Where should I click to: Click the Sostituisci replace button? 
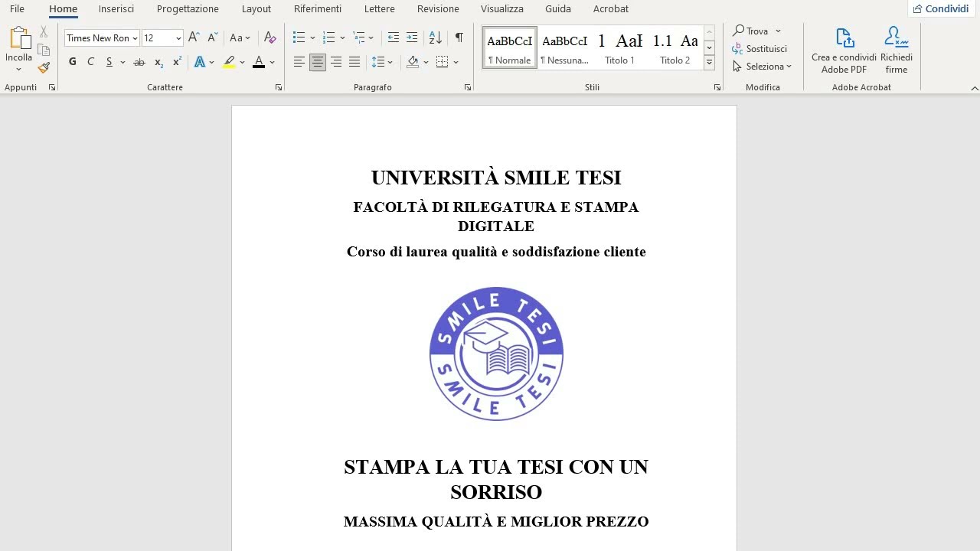click(x=759, y=49)
